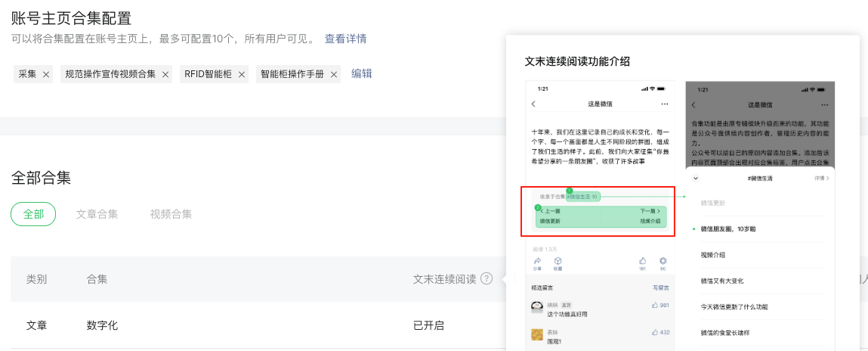Select 微信的食堂长啥样 list item
Viewport: 868px width, 351px height.
coord(725,333)
